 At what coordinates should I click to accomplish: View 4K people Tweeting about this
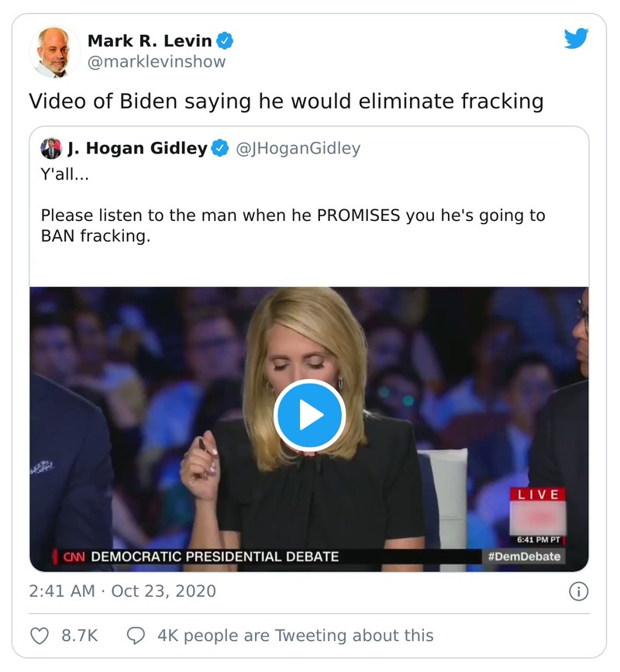(295, 636)
